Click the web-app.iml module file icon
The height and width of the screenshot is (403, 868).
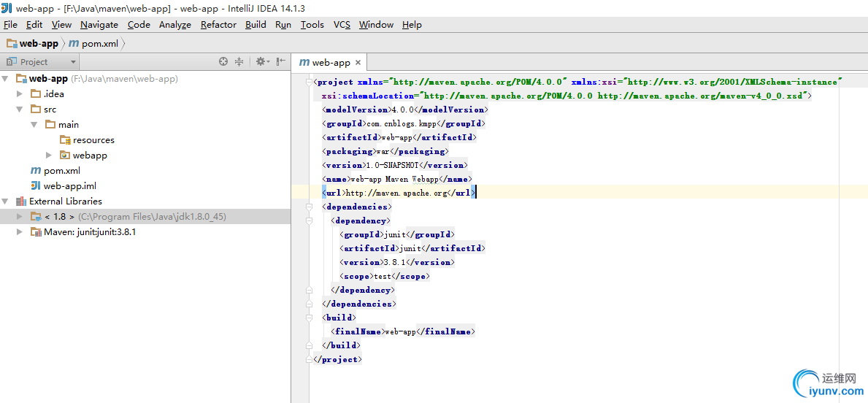click(x=36, y=186)
